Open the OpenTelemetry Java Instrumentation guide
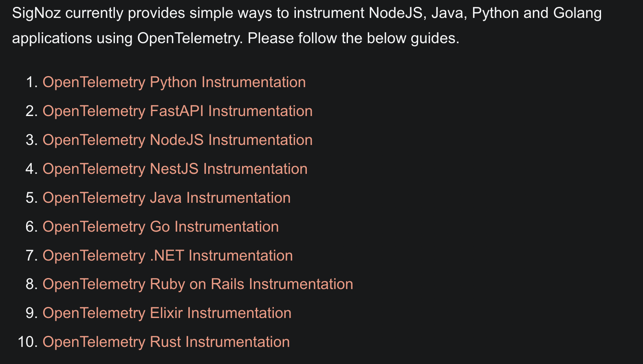643x364 pixels. click(x=166, y=198)
